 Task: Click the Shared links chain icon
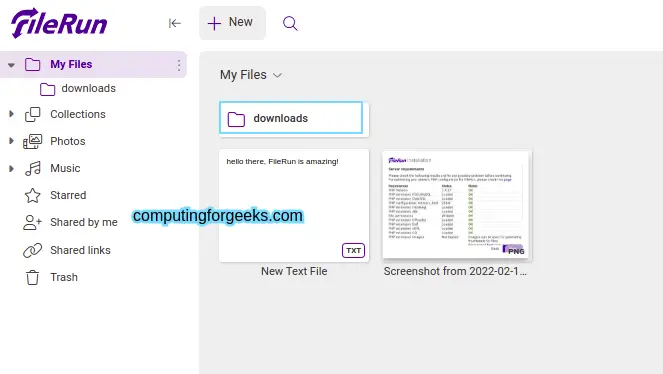[33, 250]
